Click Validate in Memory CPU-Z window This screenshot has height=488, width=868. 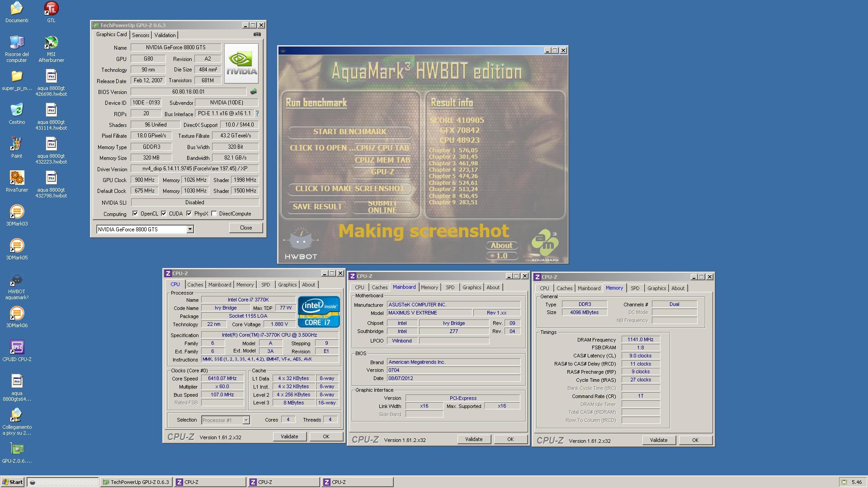point(659,440)
